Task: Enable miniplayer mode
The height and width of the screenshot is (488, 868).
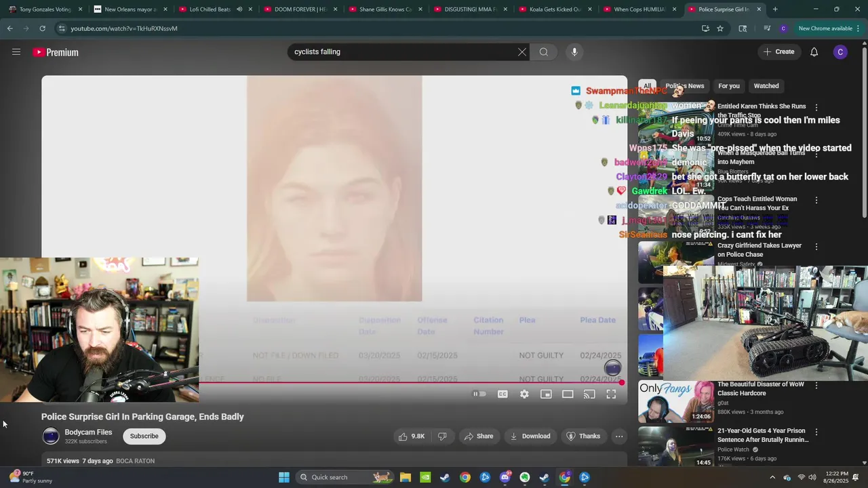Action: pos(546,394)
